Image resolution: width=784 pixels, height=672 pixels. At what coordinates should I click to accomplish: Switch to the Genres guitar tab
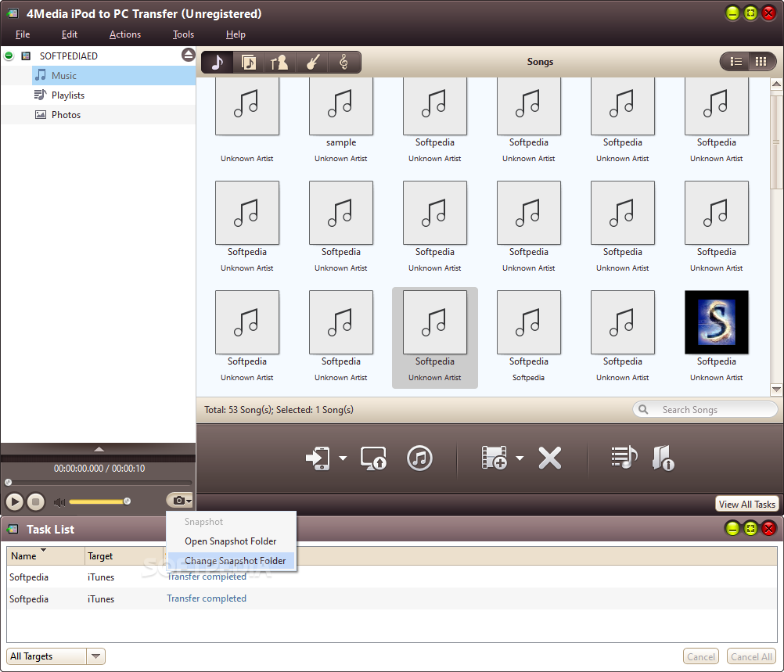(312, 63)
